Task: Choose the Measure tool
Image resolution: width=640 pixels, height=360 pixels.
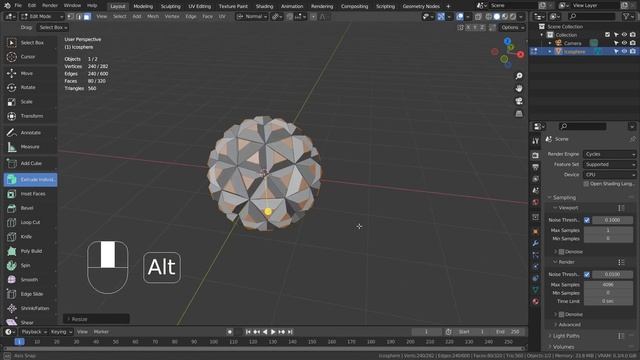Action: click(31, 147)
